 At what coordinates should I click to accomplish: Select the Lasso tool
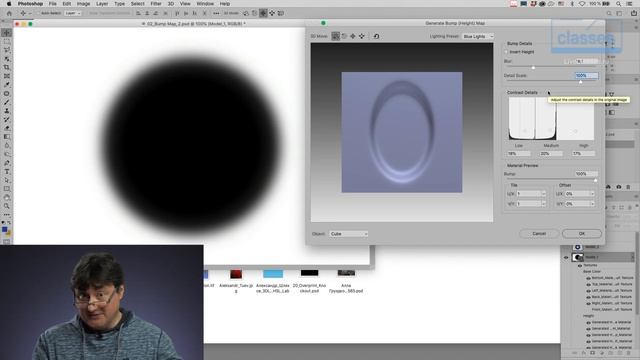7,50
